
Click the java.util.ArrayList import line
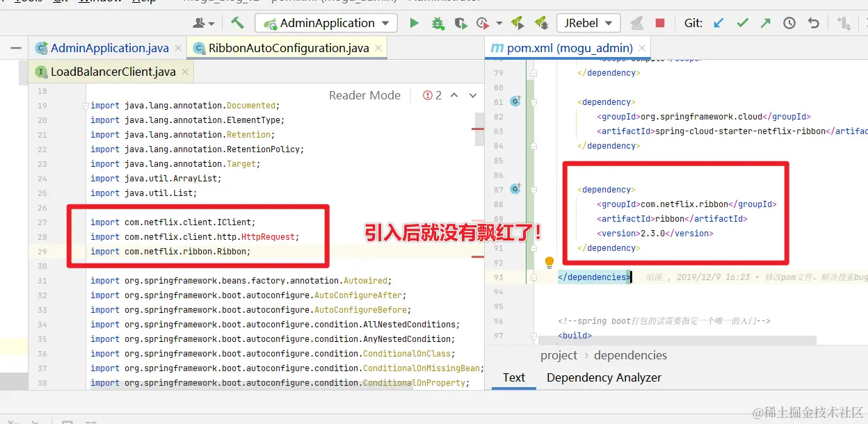(x=156, y=179)
